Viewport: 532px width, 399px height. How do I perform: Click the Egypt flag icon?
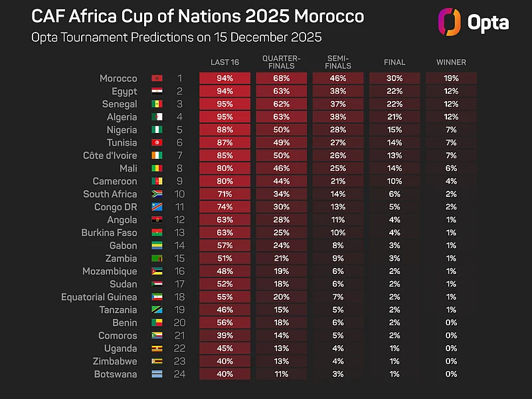[157, 91]
